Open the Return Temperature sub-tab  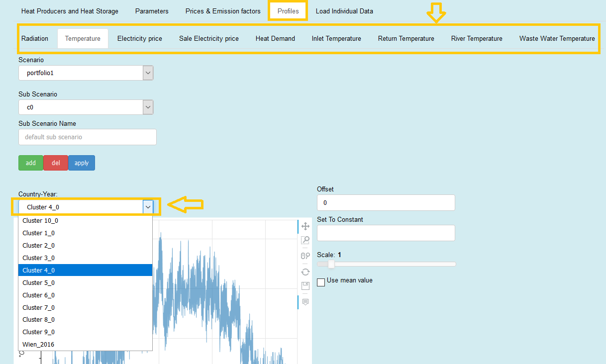pyautogui.click(x=406, y=38)
